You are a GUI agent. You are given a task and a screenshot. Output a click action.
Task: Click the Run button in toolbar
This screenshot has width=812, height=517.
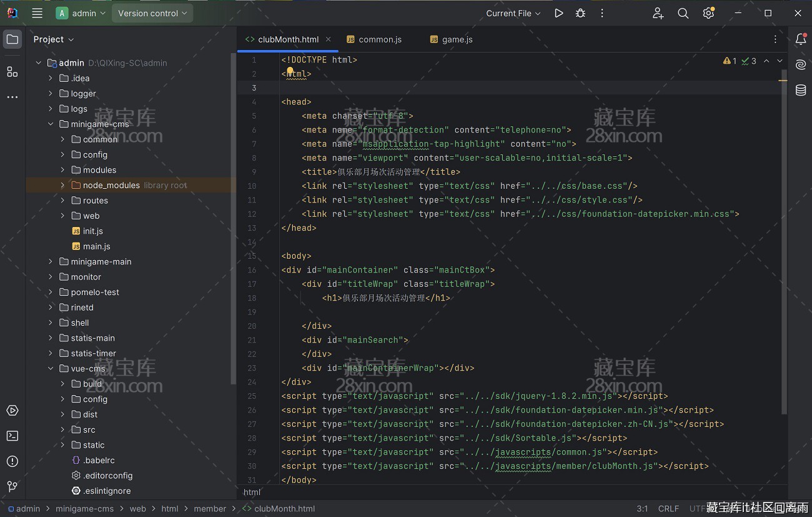pyautogui.click(x=558, y=13)
